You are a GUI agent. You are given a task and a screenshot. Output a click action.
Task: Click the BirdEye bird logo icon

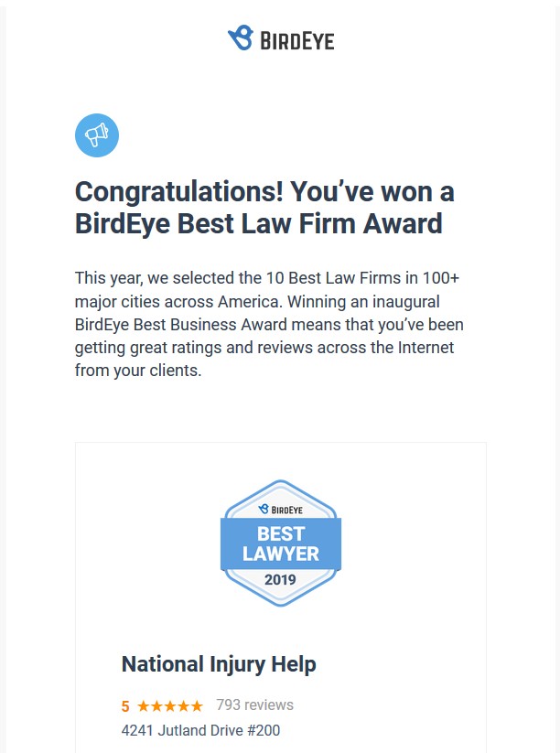pos(241,38)
